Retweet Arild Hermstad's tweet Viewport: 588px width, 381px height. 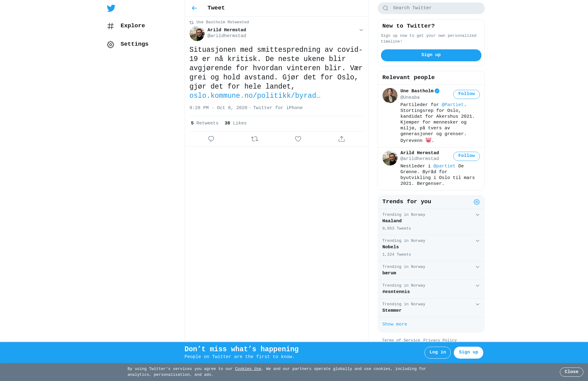(254, 139)
